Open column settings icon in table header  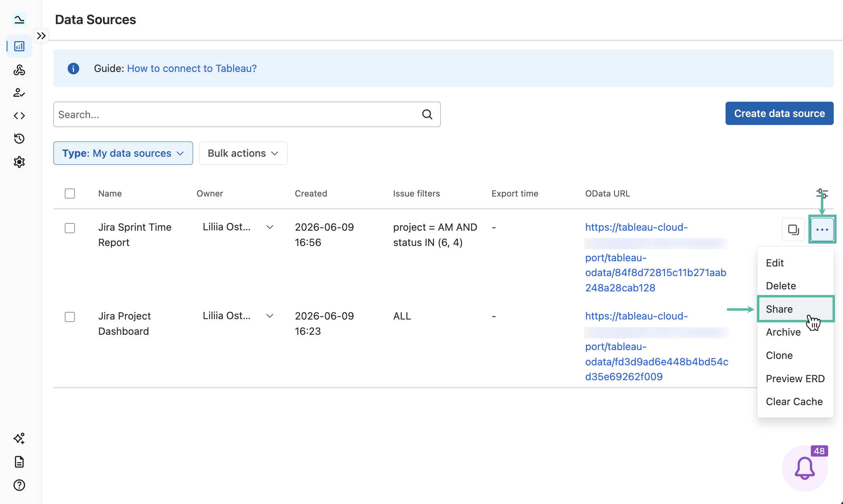pyautogui.click(x=822, y=194)
